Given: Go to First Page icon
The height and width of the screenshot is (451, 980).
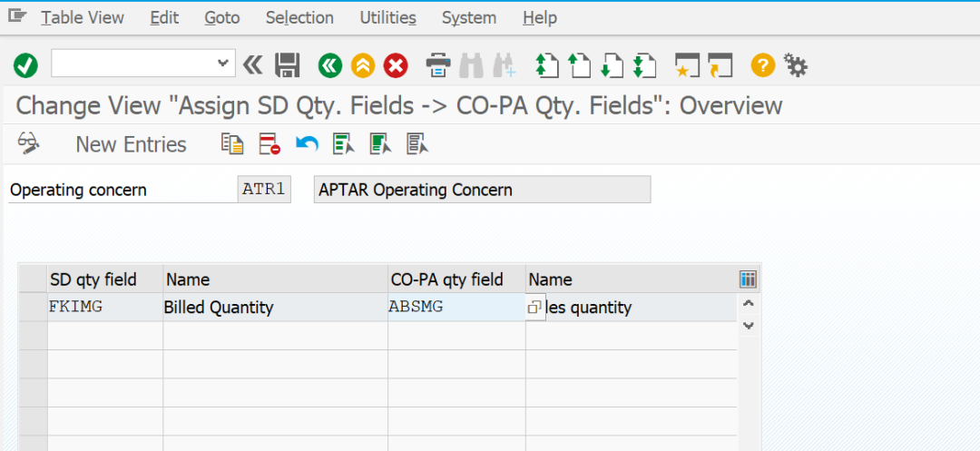Looking at the screenshot, I should 547,65.
